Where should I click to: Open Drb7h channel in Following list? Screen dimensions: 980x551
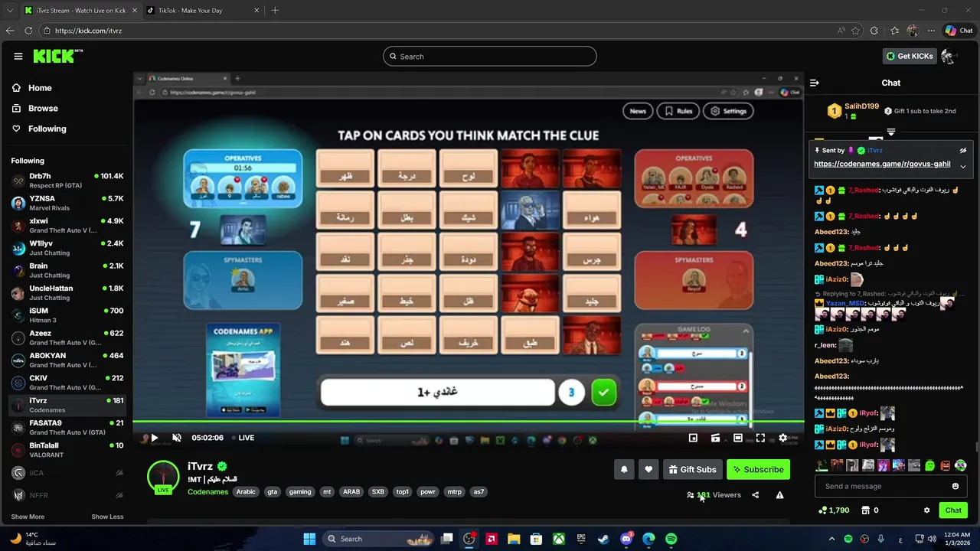(67, 181)
